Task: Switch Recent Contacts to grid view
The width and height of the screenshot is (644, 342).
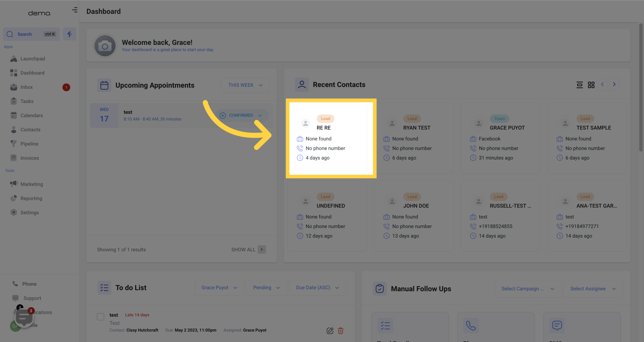Action: click(x=591, y=85)
